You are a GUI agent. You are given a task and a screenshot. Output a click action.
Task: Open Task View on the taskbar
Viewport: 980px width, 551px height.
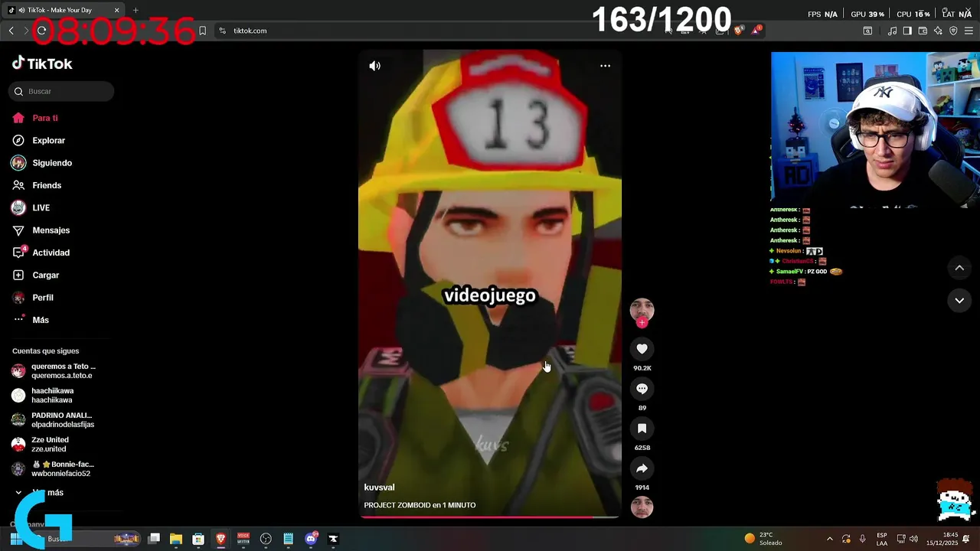pos(154,539)
